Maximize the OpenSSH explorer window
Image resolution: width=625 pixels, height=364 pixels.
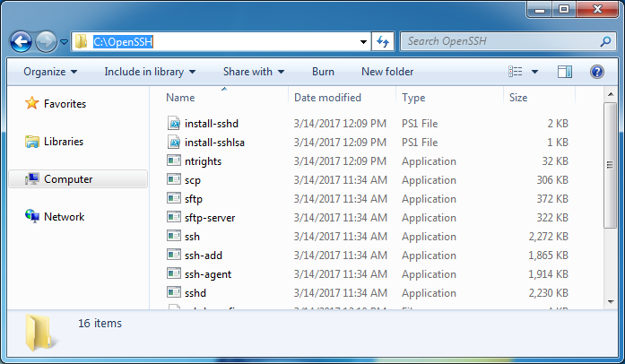564,10
